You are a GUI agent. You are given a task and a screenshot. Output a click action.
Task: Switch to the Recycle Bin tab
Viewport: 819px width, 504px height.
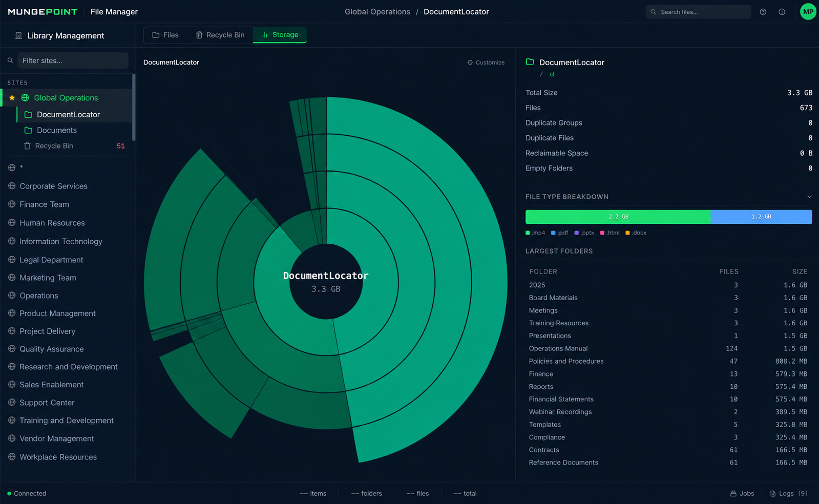coord(220,35)
